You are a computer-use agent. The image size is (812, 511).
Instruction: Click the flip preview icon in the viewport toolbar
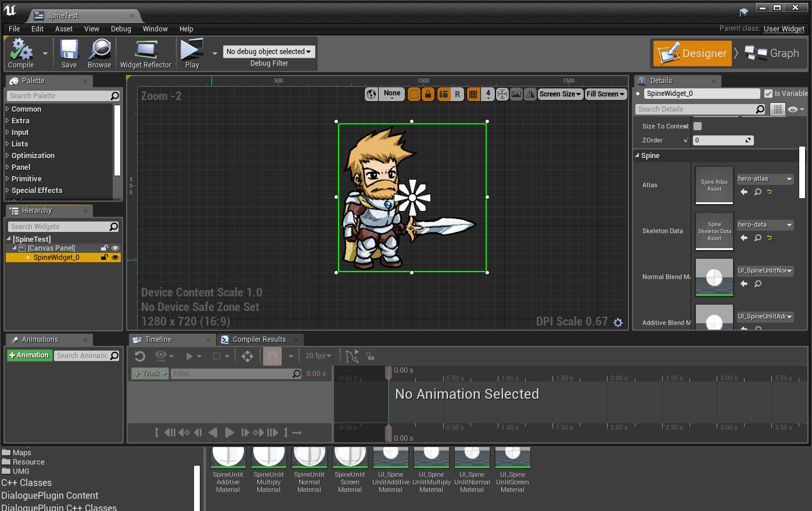529,94
